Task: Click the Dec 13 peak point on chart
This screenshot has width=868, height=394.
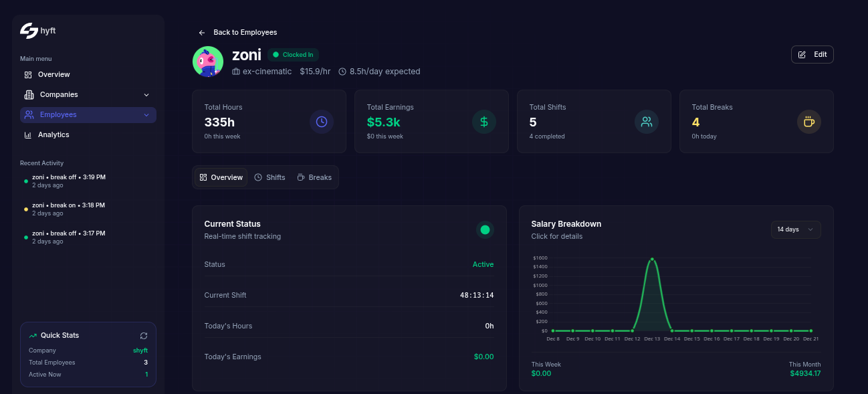Action: click(652, 259)
